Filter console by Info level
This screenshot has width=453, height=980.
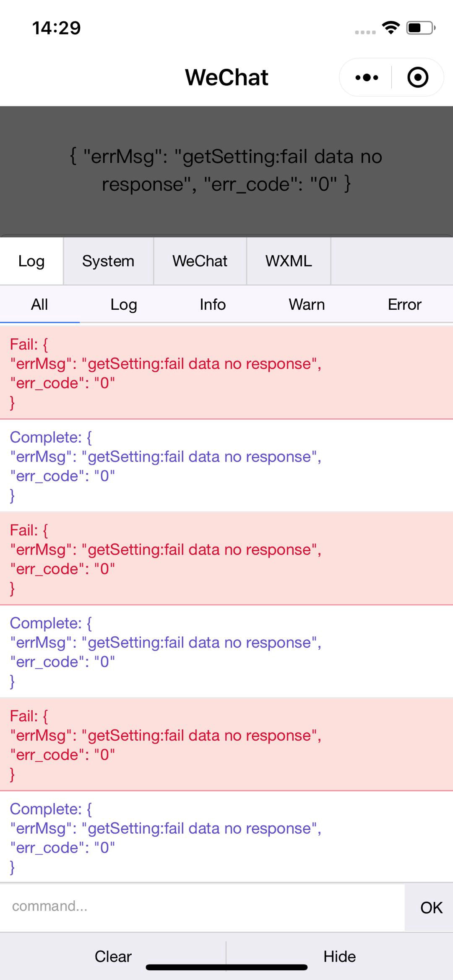point(213,304)
